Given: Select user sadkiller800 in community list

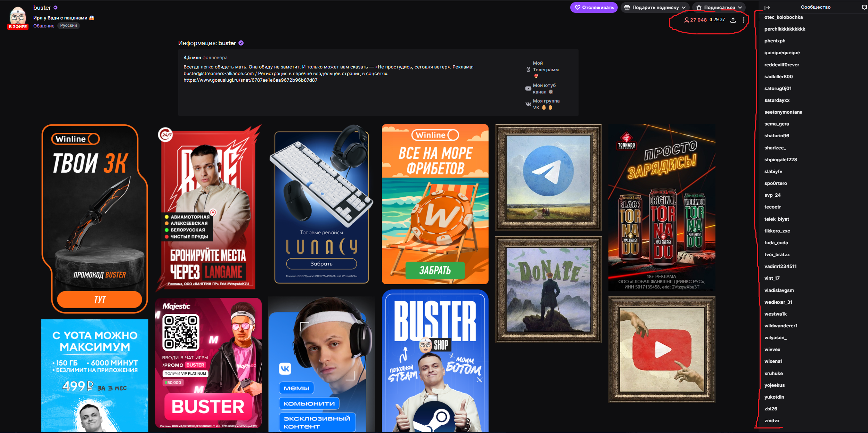Looking at the screenshot, I should coord(778,76).
